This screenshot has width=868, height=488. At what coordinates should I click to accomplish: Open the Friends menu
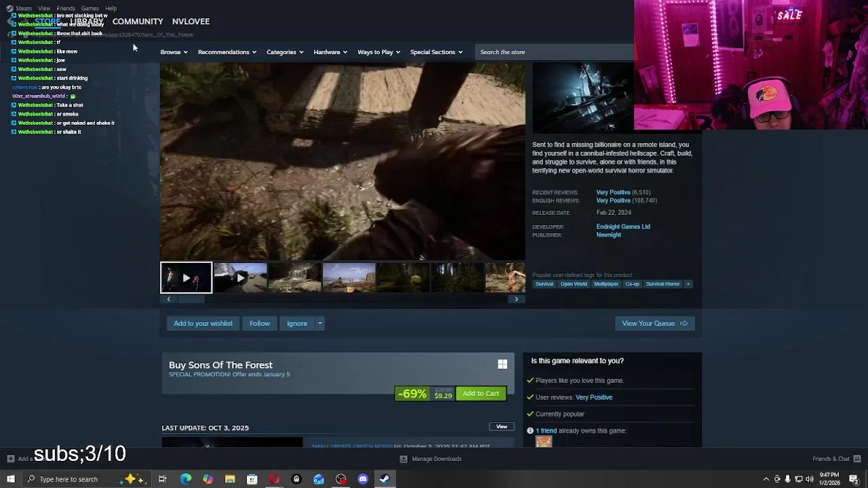66,8
